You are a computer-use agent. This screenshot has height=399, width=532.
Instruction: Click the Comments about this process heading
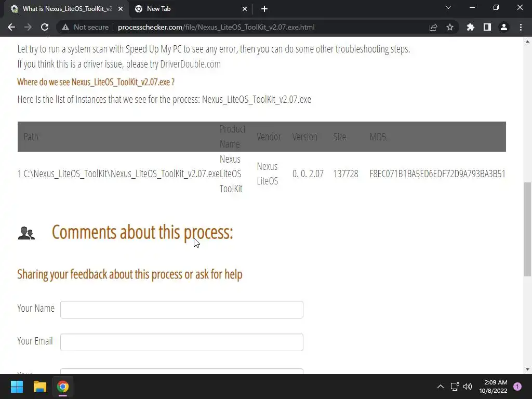pos(142,232)
